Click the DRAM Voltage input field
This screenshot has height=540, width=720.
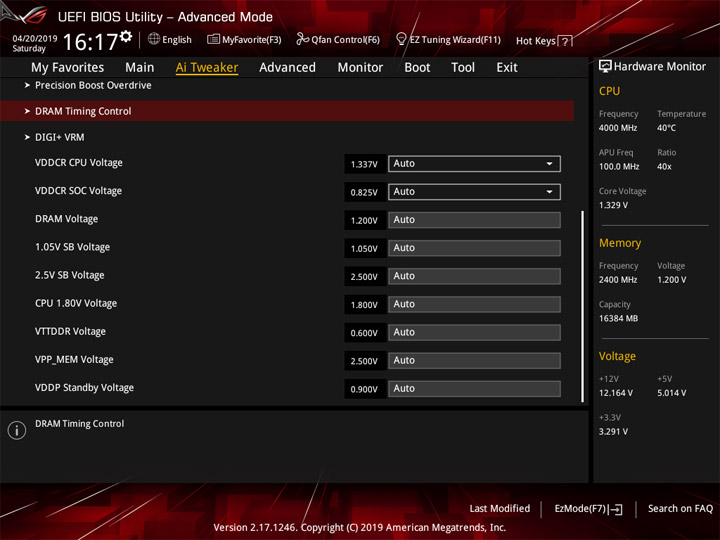[474, 220]
